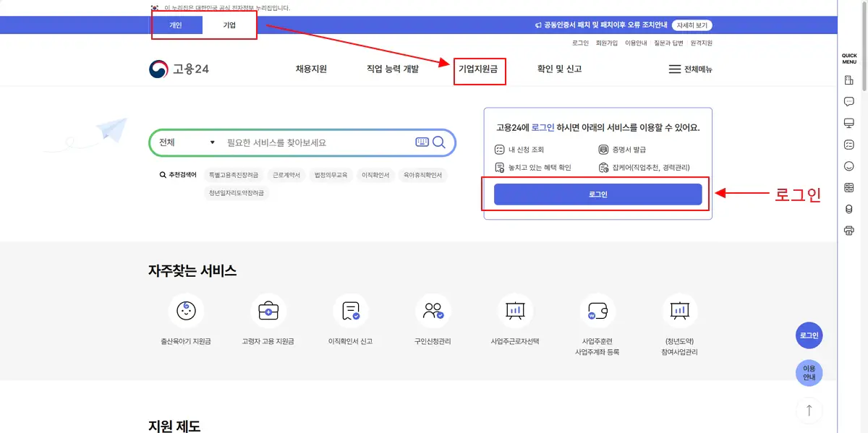
Task: Click the magnifier search icon
Action: coord(439,142)
